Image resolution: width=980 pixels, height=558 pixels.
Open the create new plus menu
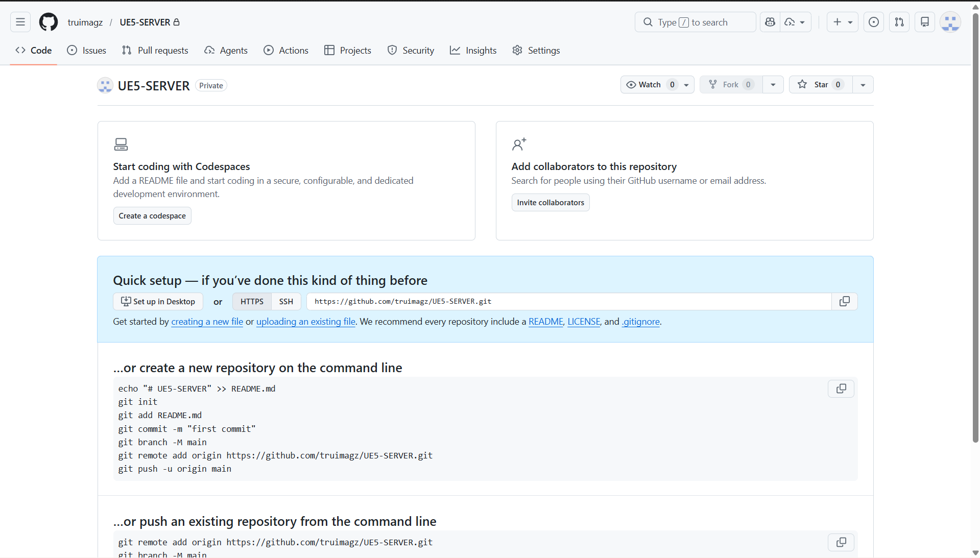pos(843,22)
